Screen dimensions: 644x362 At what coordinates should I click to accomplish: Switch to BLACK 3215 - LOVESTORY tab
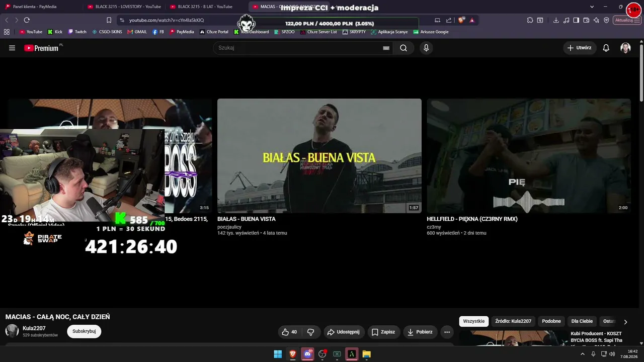coord(125,7)
